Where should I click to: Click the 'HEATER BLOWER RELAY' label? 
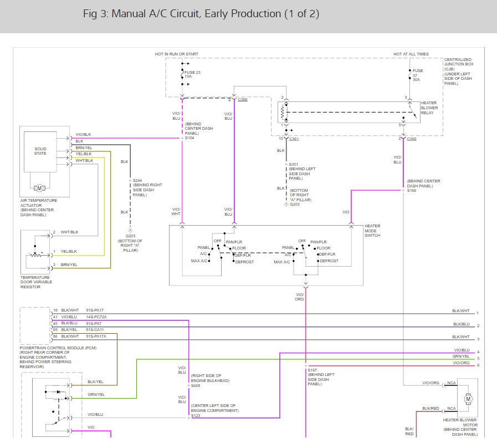pos(429,108)
